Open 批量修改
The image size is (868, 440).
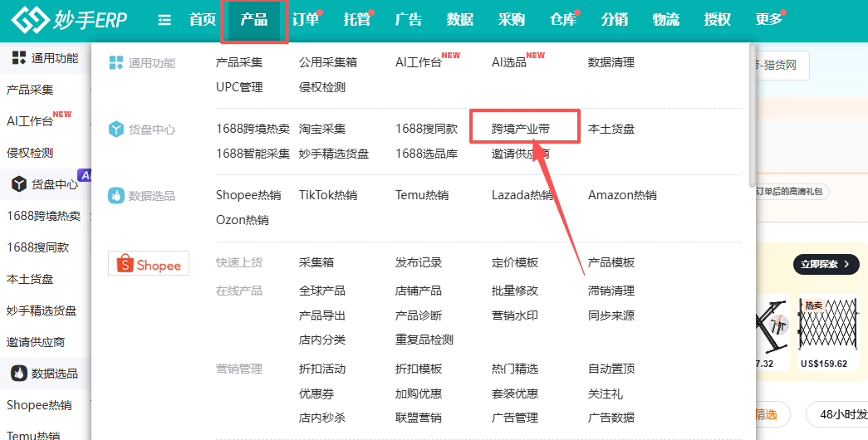[515, 291]
